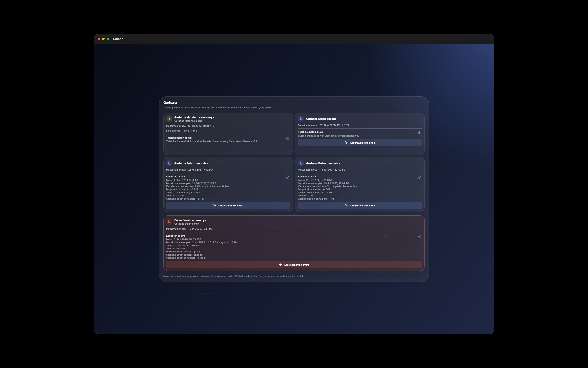Click 'Gerhana Bulan separa · 3j 28m' line
Screen dimensions: 588x368
point(184,255)
